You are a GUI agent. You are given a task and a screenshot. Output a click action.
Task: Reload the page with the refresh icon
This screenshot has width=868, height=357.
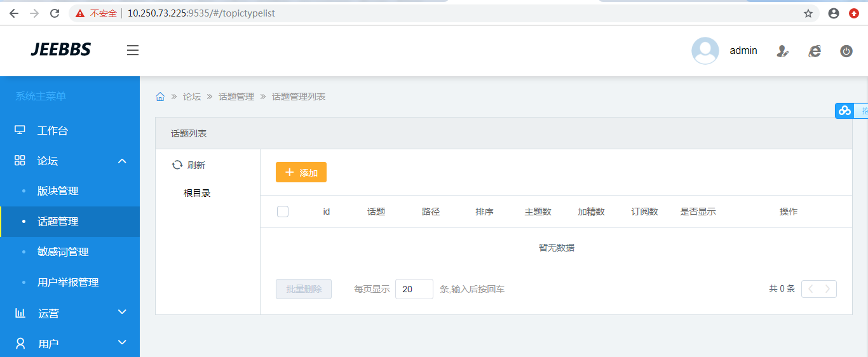[x=55, y=13]
